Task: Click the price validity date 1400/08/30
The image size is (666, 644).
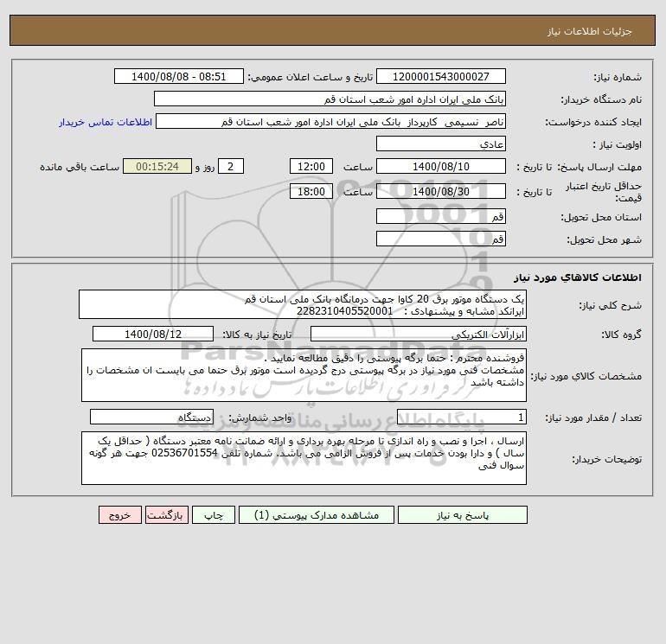Action: [x=441, y=191]
